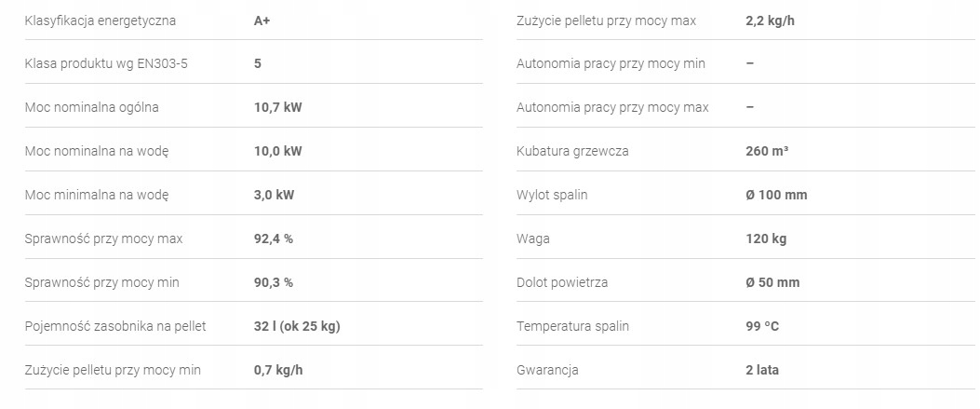Image resolution: width=980 pixels, height=409 pixels.
Task: Select the 260 m³ heating volume value
Action: (767, 152)
